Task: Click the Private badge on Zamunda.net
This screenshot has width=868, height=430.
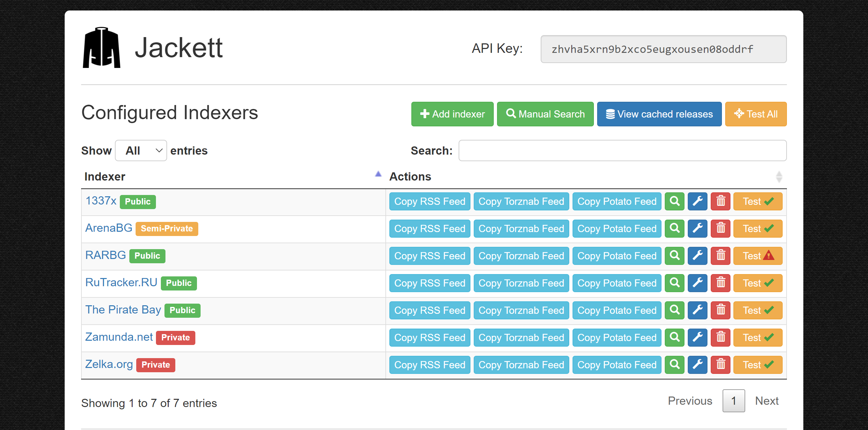Action: 176,338
